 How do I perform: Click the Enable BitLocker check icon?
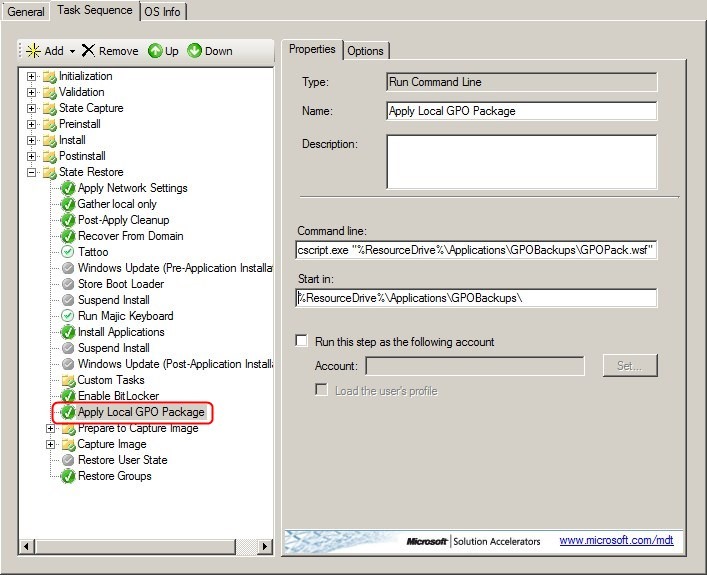coord(68,396)
